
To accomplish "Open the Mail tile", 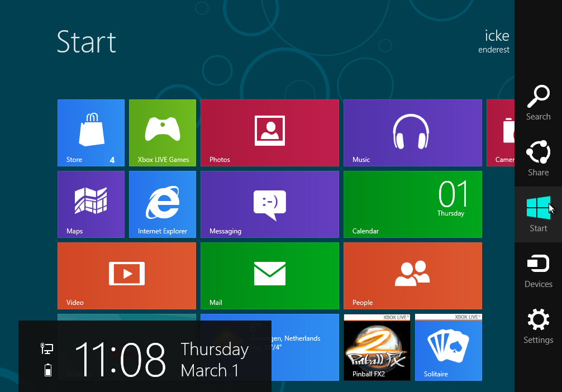I will 270,275.
